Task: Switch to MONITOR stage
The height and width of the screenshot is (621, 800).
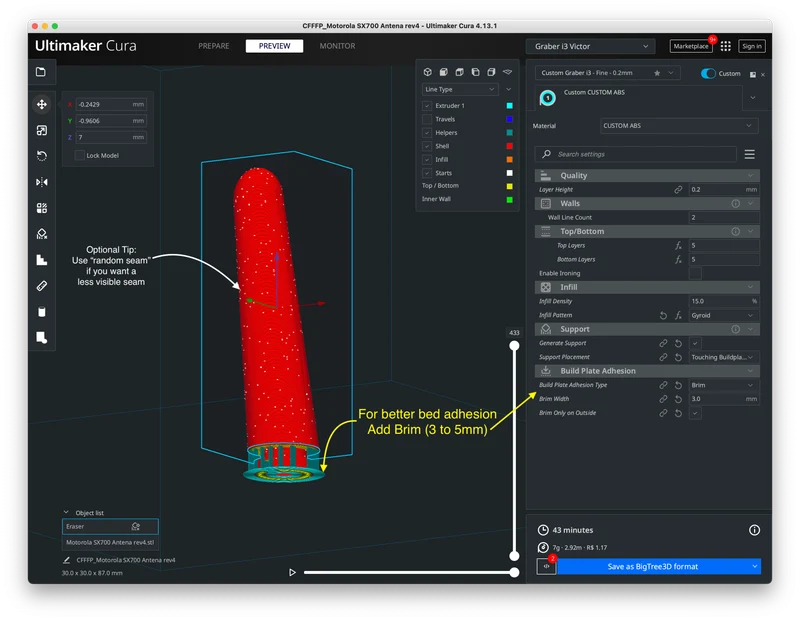Action: 337,46
